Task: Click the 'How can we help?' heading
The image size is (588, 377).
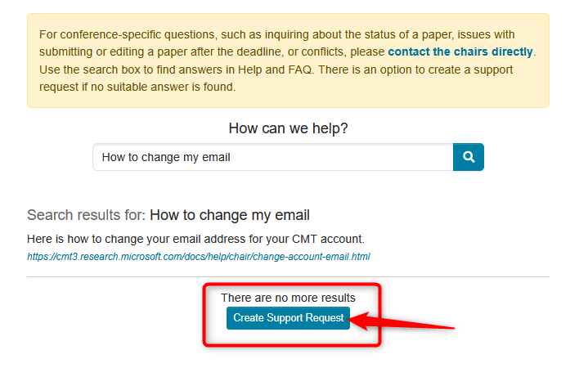Action: (288, 128)
